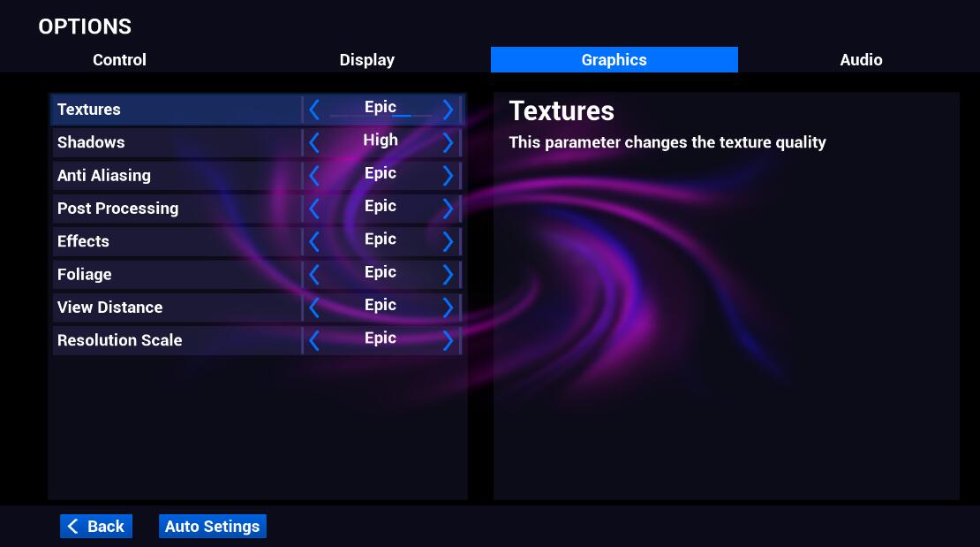980x547 pixels.
Task: Open the Display tab
Action: coord(367,60)
